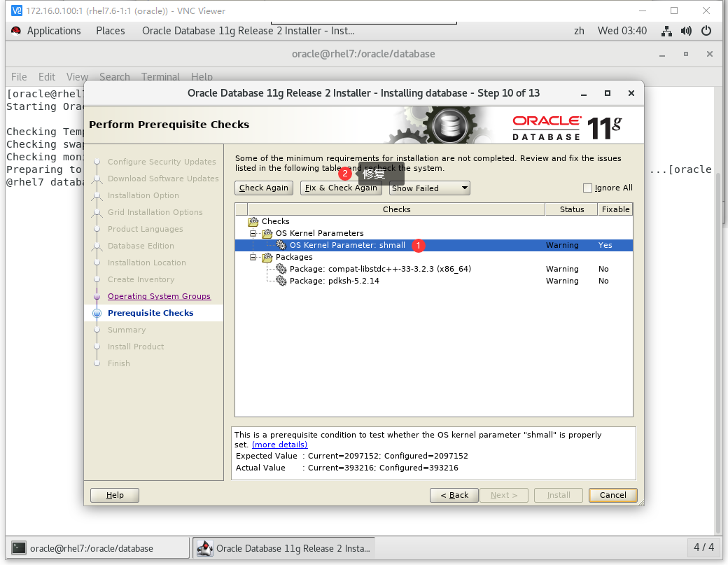Switch to Oracle Database installer taskbar entry
The image size is (728, 565).
(283, 547)
